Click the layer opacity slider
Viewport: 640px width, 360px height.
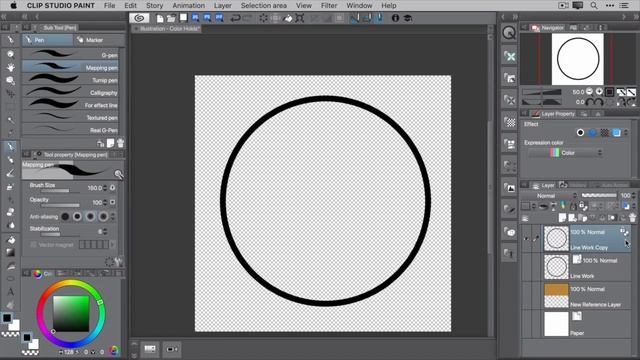599,196
